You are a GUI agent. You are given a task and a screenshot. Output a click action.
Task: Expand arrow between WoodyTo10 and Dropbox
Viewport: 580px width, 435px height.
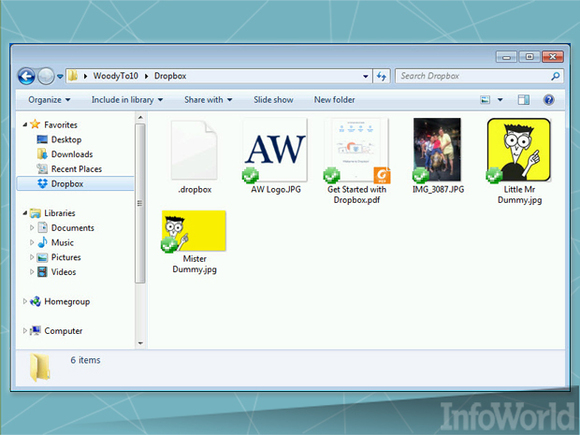[x=146, y=76]
